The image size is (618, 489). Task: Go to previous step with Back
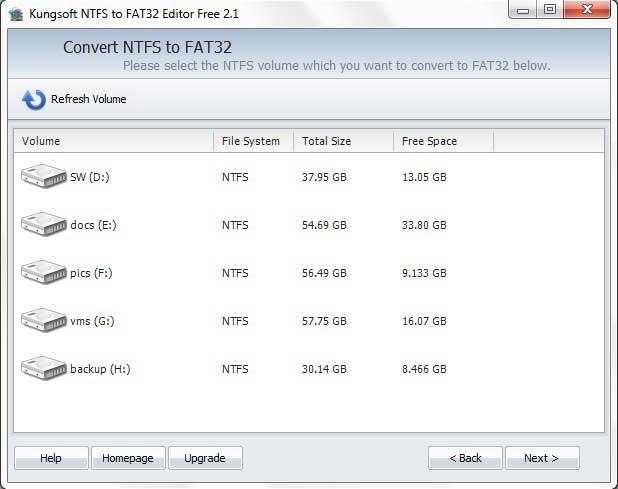465,458
